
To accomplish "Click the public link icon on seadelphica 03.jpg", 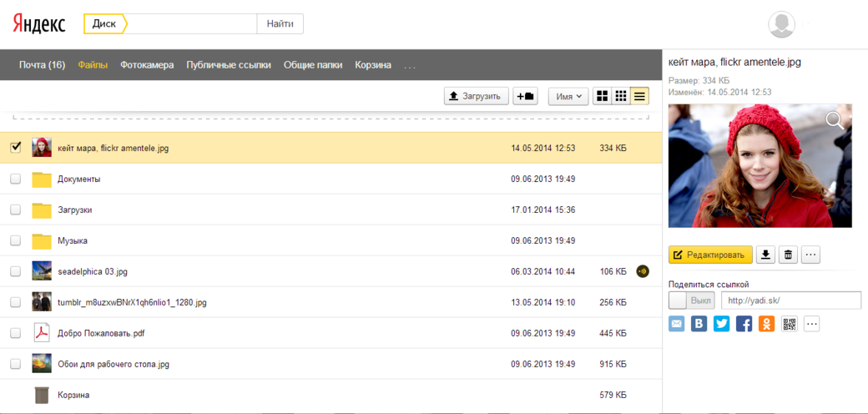I will click(x=642, y=271).
